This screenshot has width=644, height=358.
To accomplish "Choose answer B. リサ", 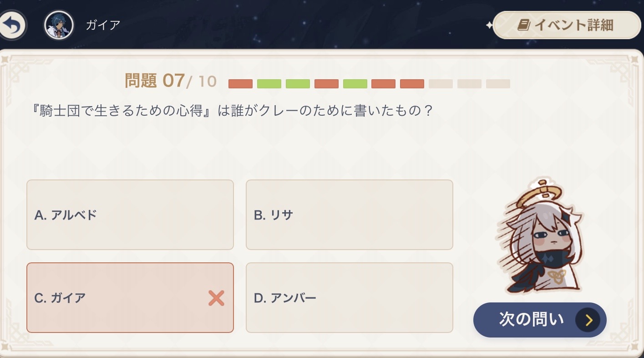I will pyautogui.click(x=349, y=215).
